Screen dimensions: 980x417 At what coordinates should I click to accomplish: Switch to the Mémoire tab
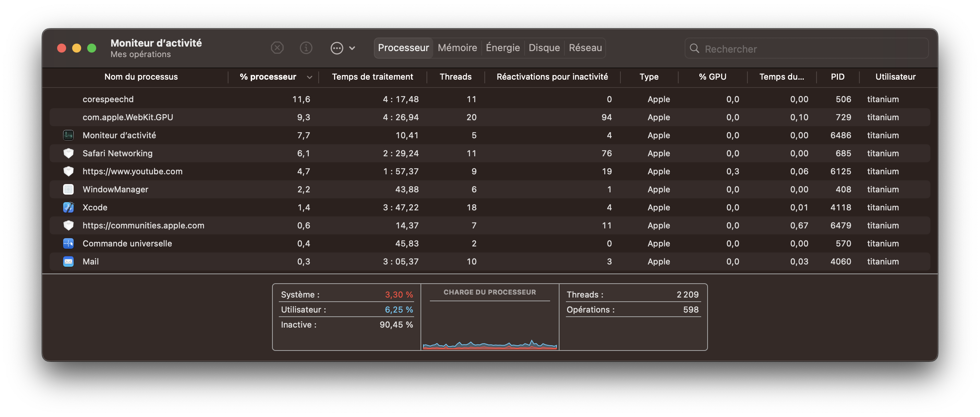tap(457, 48)
